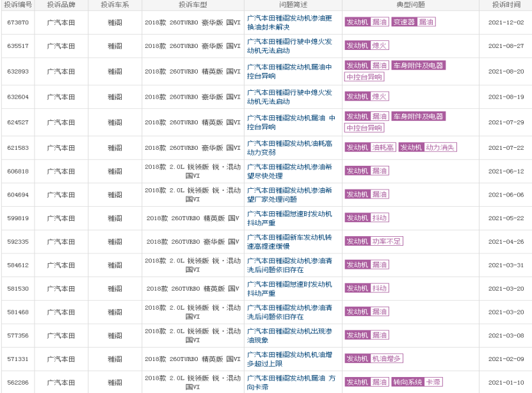Select complaint number 606818

coord(18,172)
